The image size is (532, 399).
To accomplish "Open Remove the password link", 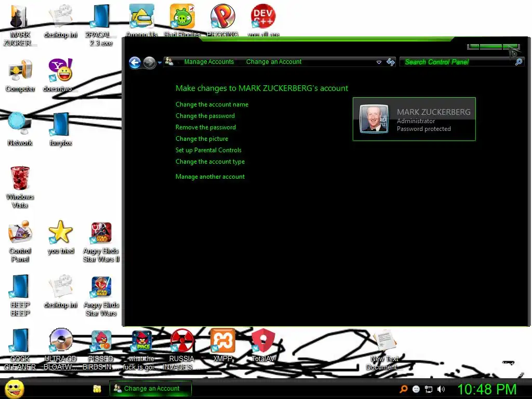I will [205, 127].
